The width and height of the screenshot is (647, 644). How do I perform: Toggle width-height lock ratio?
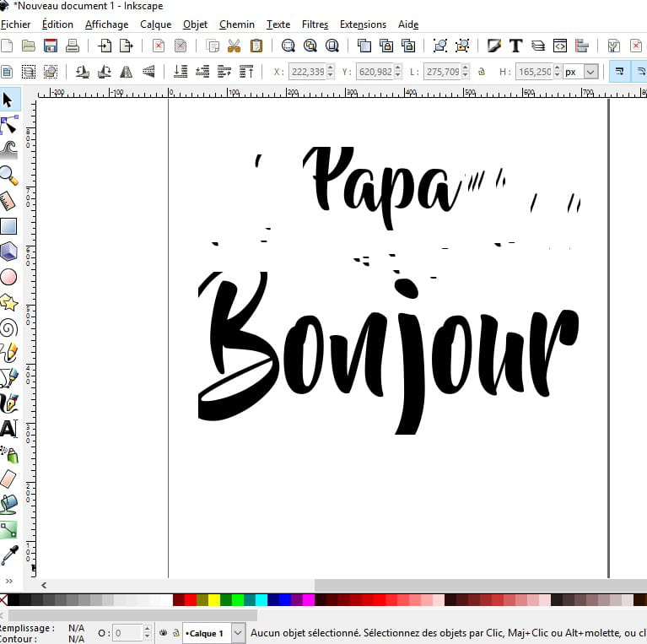[481, 72]
